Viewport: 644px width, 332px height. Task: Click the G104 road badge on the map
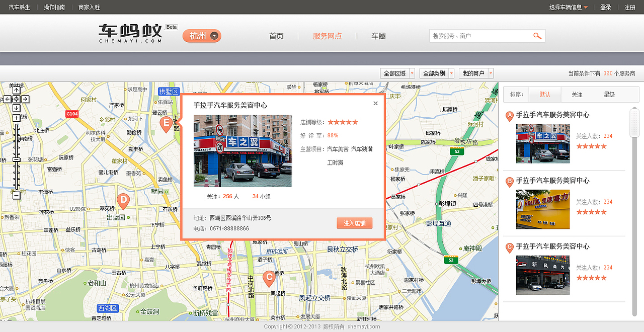tap(72, 114)
